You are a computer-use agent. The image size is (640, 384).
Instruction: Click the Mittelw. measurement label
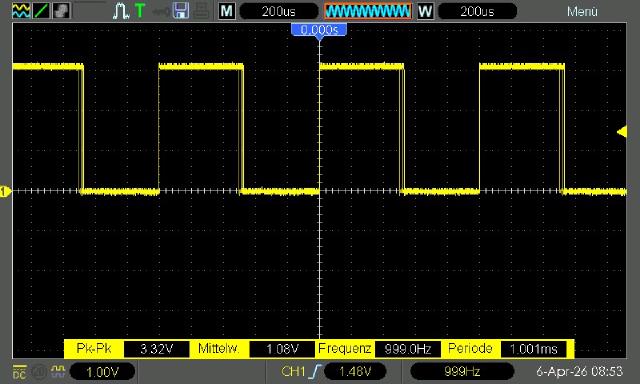(x=218, y=348)
